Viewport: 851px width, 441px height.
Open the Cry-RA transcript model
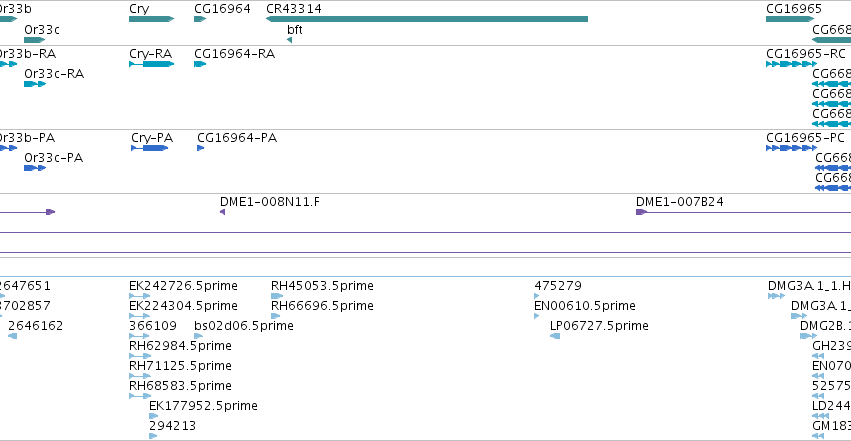tap(151, 64)
